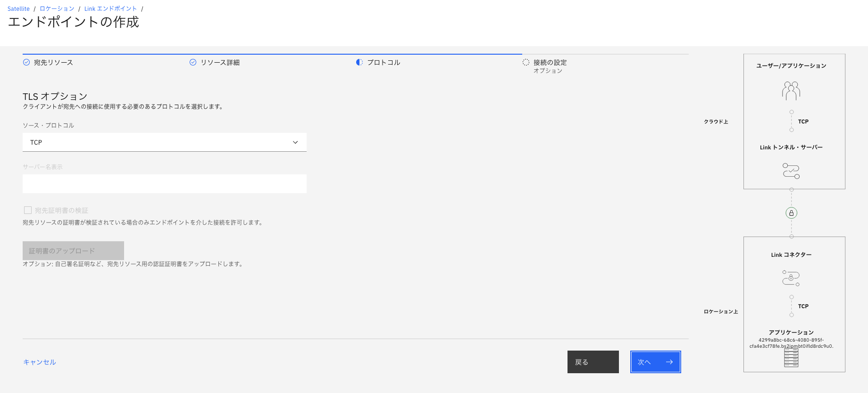Click the 戻る button
The height and width of the screenshot is (393, 868).
pos(593,362)
